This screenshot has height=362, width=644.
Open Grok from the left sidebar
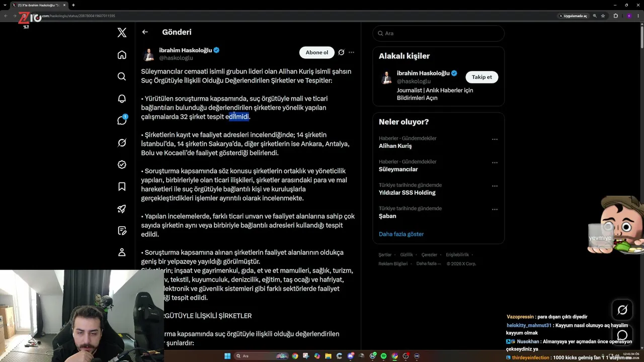122,143
